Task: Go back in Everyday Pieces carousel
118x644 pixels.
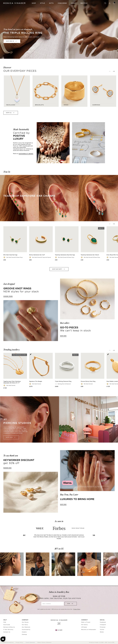Action: (x=110, y=71)
